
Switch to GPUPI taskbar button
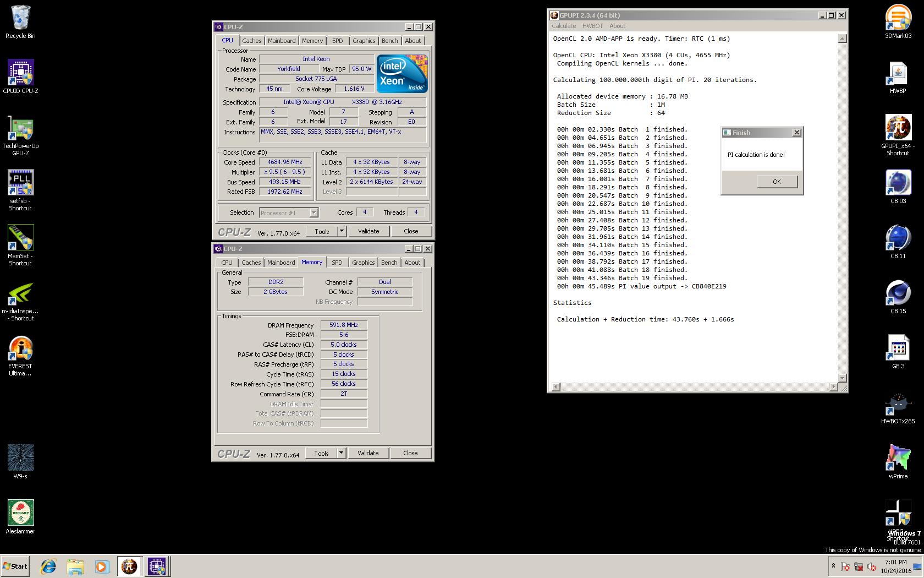pyautogui.click(x=129, y=566)
